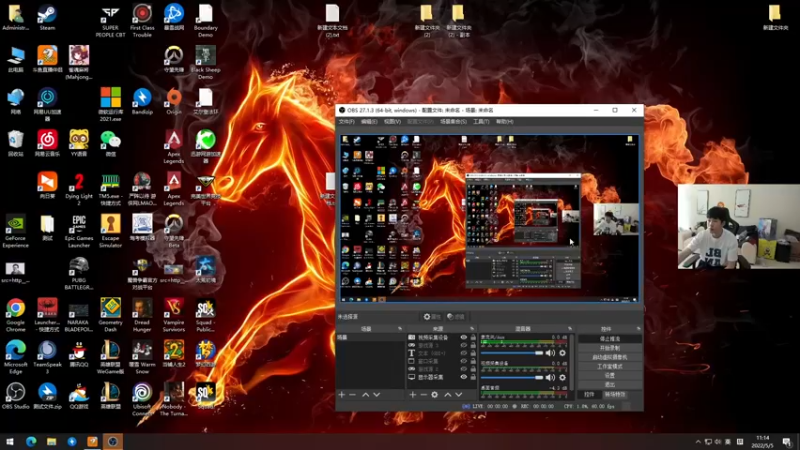Open the 工具(T) menu in OBS
This screenshot has width=800, height=450.
(481, 121)
